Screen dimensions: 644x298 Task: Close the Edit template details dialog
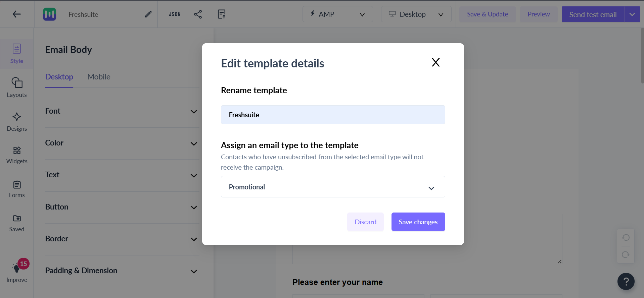click(x=435, y=62)
